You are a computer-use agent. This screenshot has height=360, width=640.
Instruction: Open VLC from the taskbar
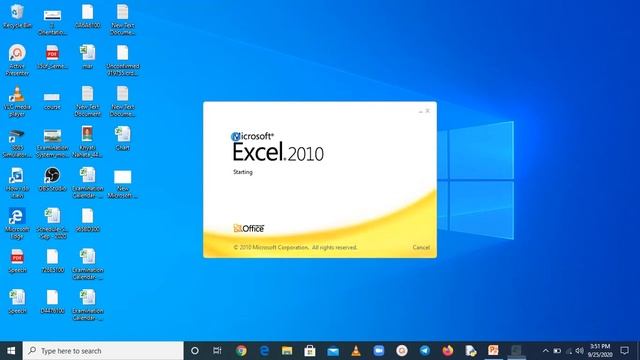click(356, 351)
